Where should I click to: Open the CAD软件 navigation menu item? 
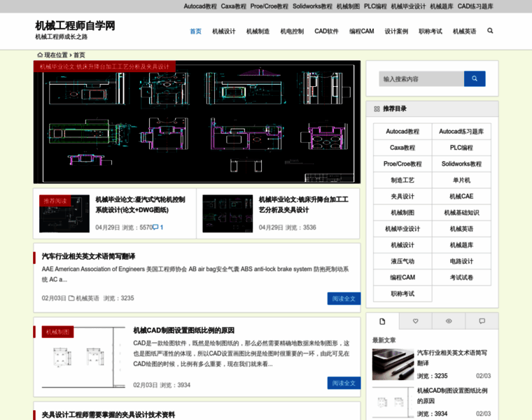coord(326,31)
